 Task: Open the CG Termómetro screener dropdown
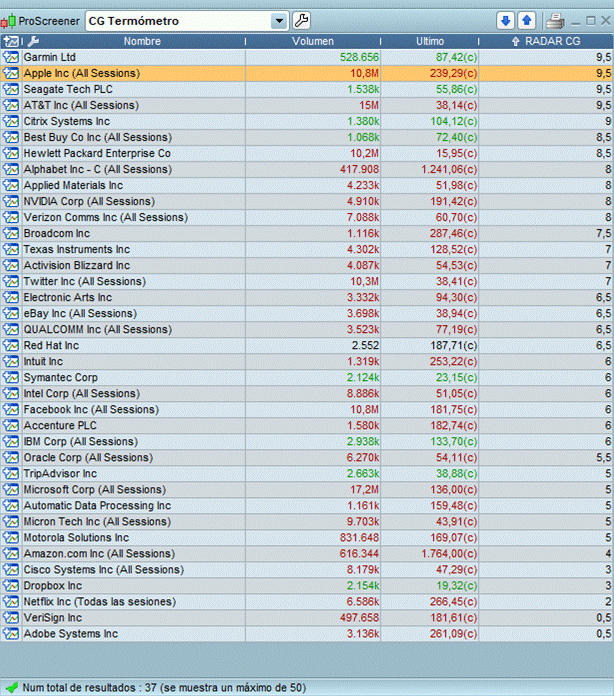pos(278,21)
